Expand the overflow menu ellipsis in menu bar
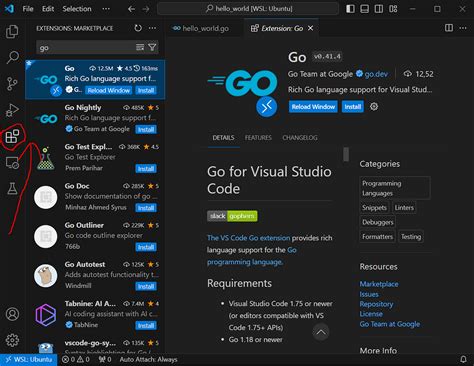This screenshot has height=366, width=474. (x=106, y=9)
